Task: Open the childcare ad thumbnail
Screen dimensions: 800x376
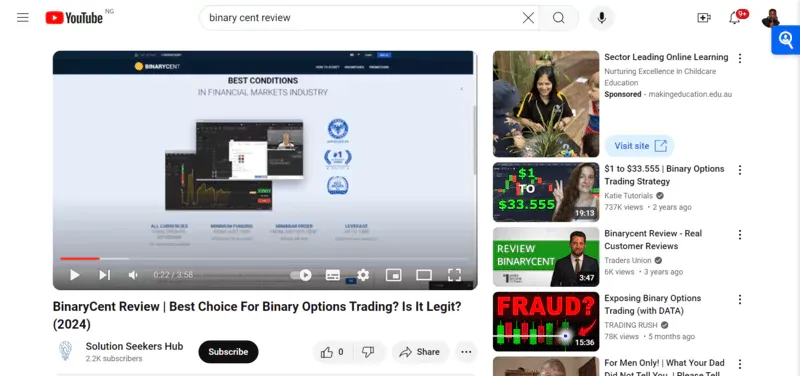Action: pyautogui.click(x=546, y=104)
